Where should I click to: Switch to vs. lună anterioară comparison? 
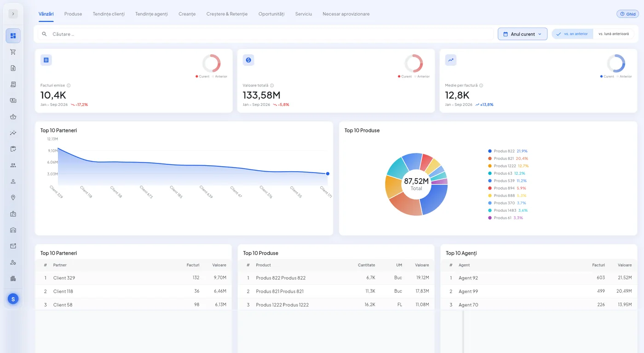[614, 34]
